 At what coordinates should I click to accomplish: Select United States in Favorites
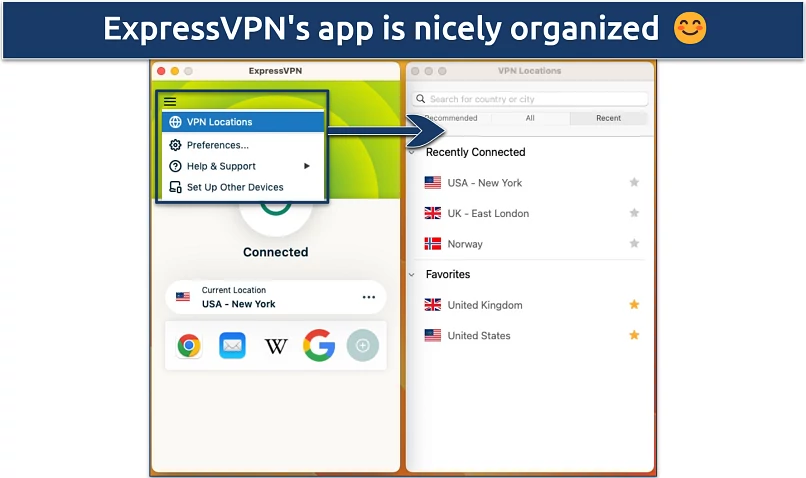point(530,336)
